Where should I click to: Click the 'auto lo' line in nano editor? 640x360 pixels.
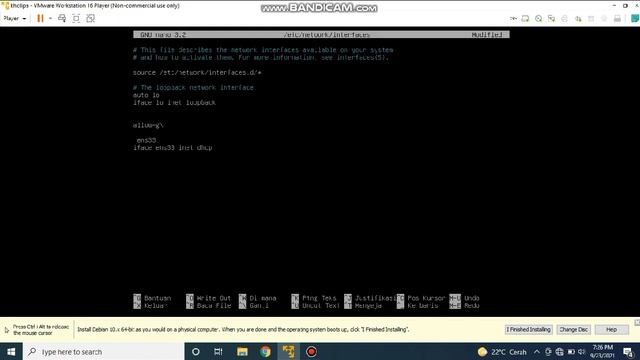(146, 95)
